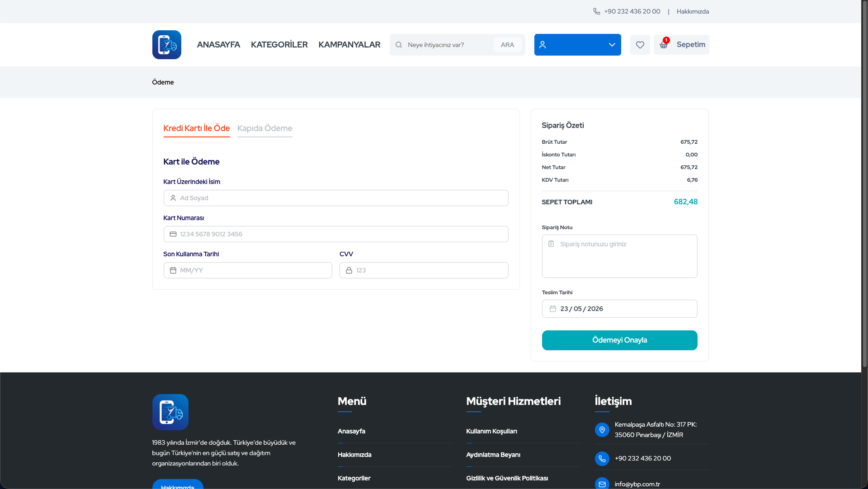Screen dimensions: 868x489
Task: Click the Kemalpaşa Asfaltı address text
Action: (x=656, y=429)
